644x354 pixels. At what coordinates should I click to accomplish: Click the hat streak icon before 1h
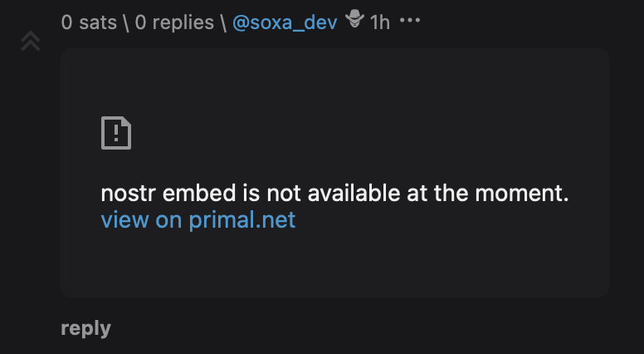click(x=354, y=19)
